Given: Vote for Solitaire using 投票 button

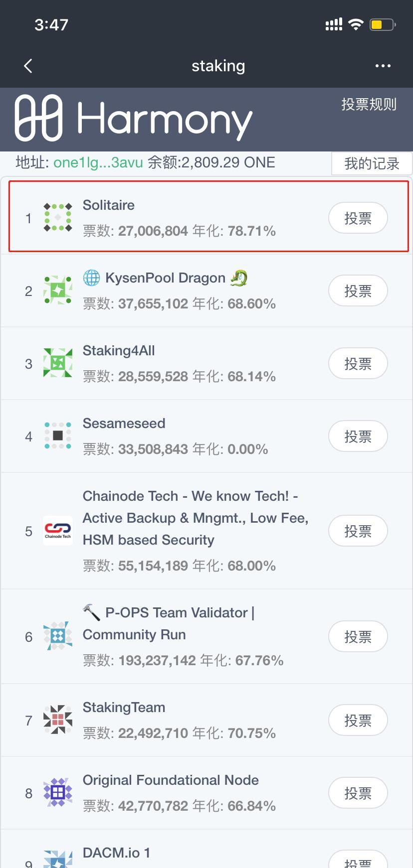Looking at the screenshot, I should pos(358,218).
